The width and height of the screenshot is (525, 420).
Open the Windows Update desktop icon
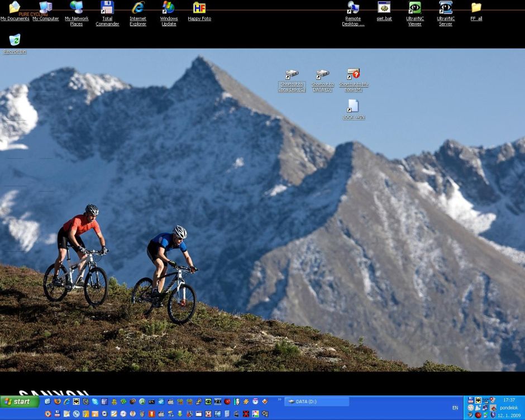point(169,8)
